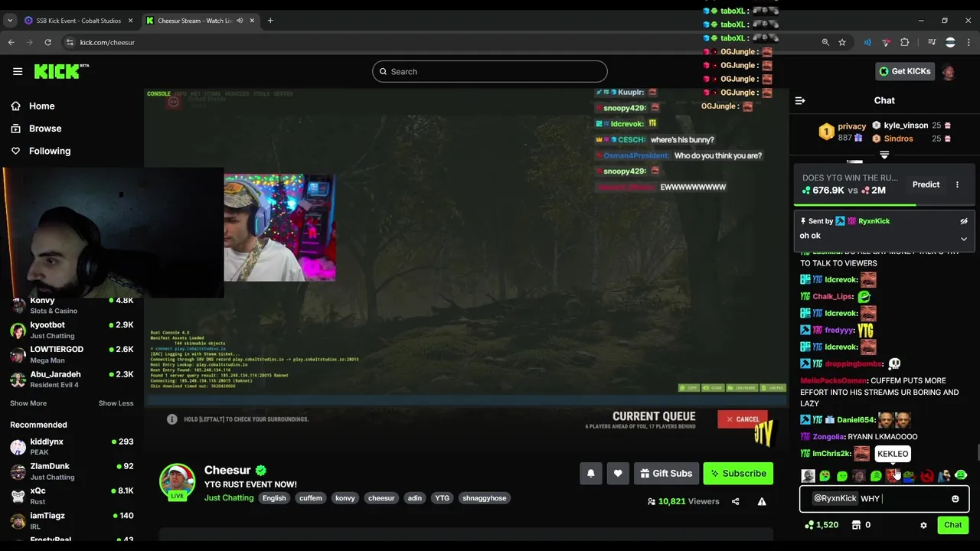The height and width of the screenshot is (551, 980).
Task: Click the prediction progress bar
Action: click(x=884, y=204)
